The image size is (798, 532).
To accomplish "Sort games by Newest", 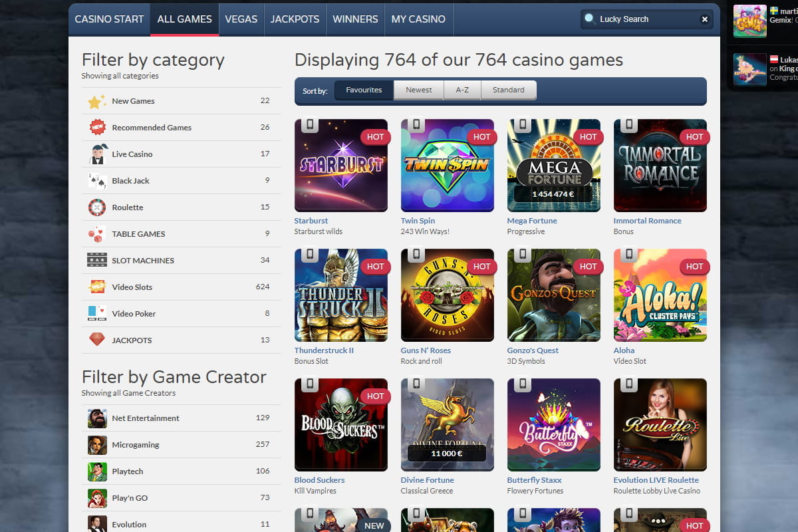I will click(419, 90).
